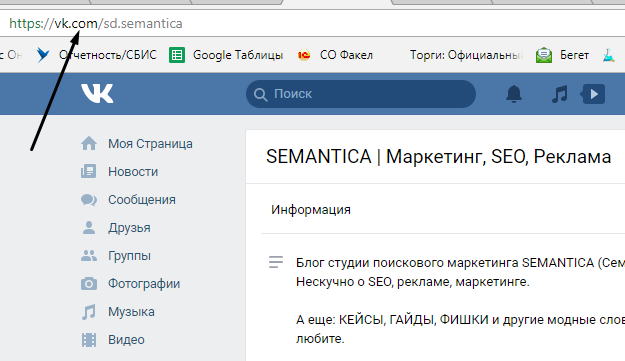
Task: Click the Поиск search field
Action: point(361,94)
